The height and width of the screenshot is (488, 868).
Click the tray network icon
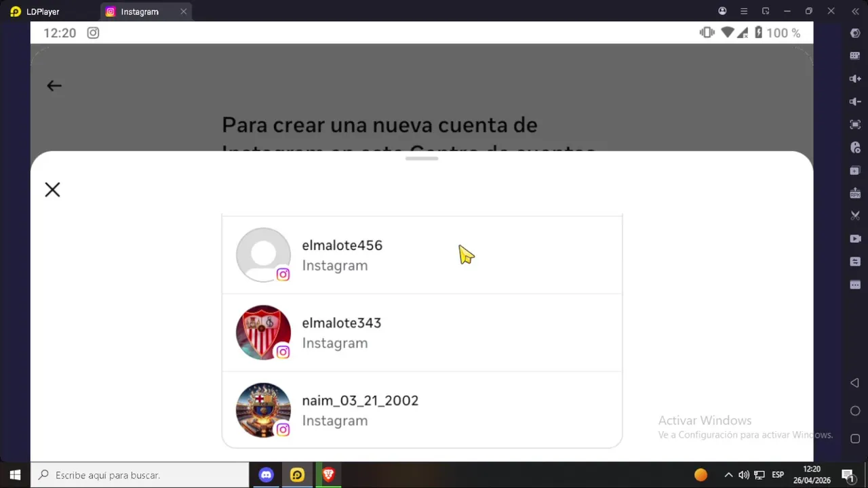pyautogui.click(x=759, y=475)
